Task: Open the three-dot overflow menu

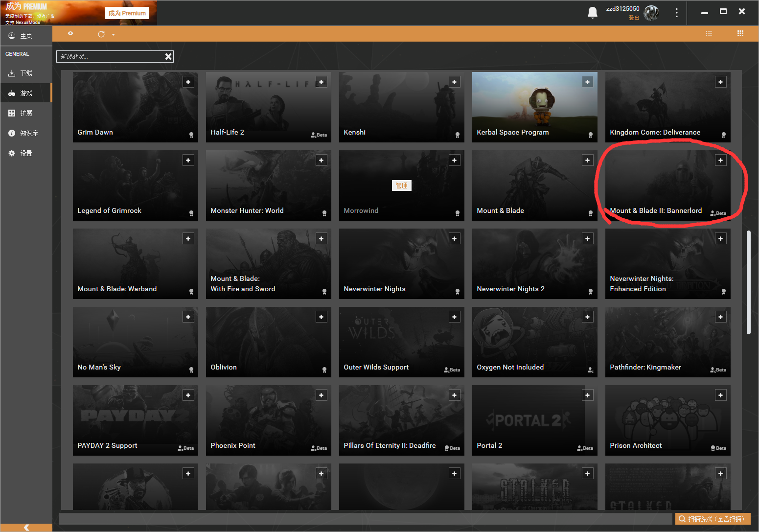Action: point(677,13)
